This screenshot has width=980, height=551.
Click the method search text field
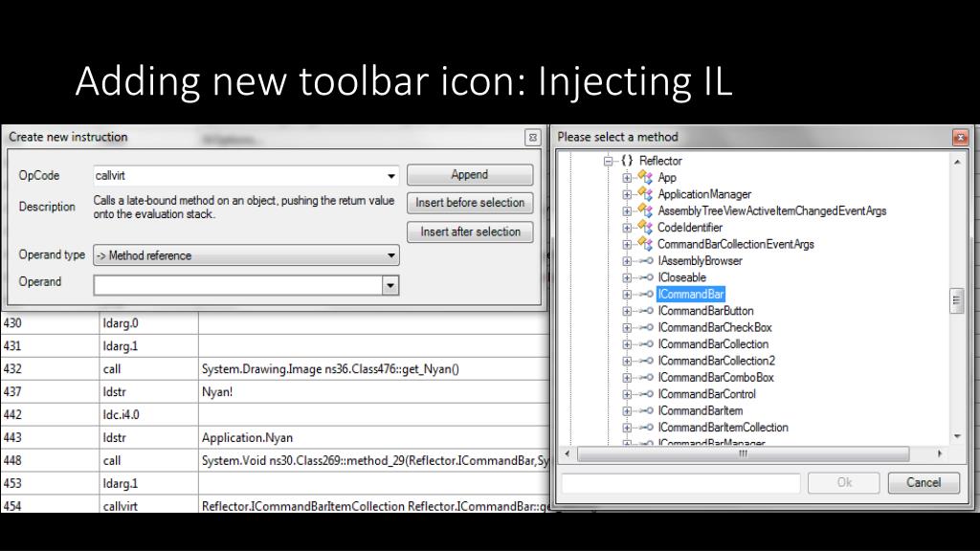(x=680, y=482)
